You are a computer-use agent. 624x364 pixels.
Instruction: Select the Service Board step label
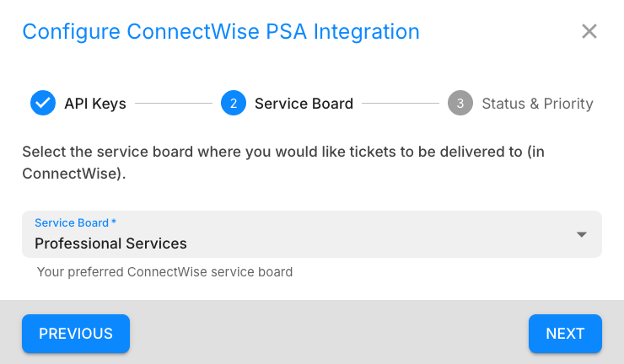(304, 104)
